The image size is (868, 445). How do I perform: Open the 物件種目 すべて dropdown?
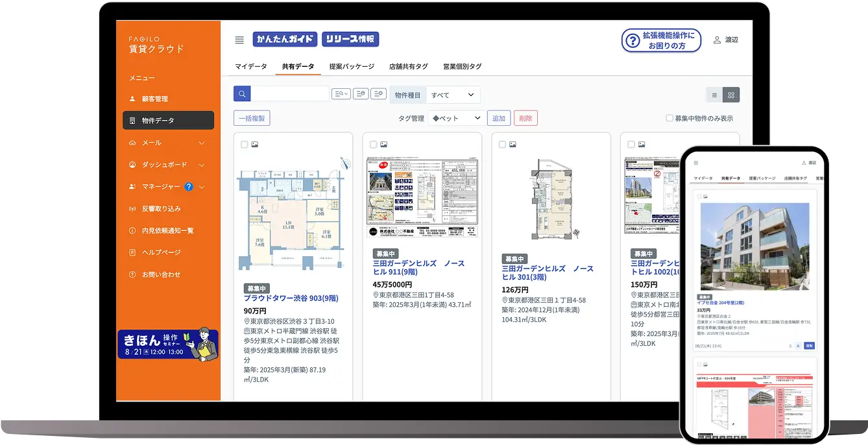pyautogui.click(x=453, y=94)
